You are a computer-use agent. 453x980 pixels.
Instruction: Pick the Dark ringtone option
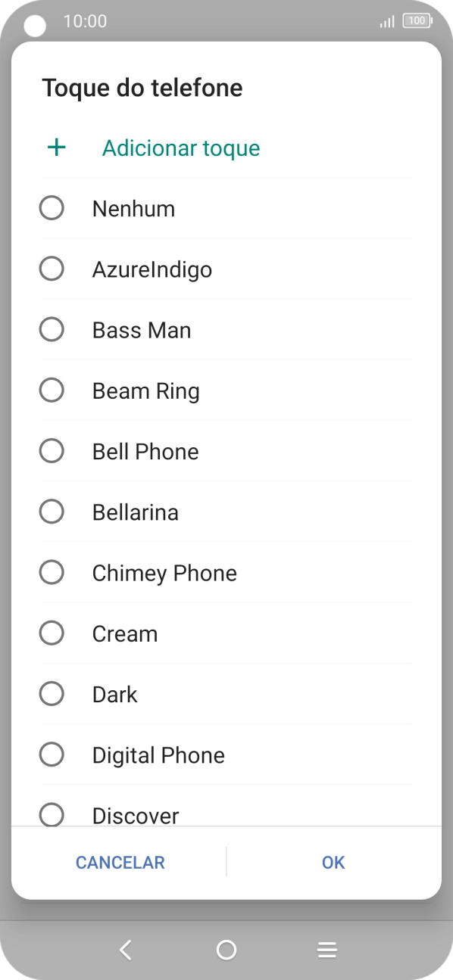tap(52, 693)
